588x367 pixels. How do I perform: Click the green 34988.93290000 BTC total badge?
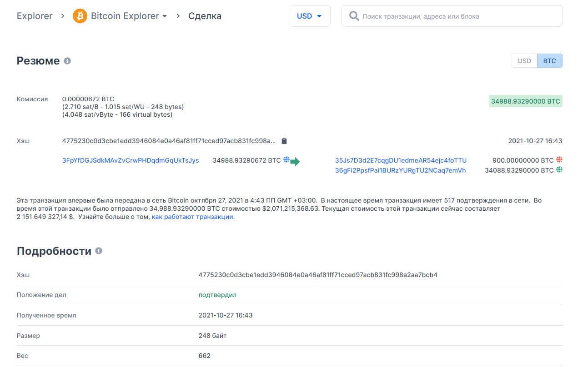click(x=525, y=101)
